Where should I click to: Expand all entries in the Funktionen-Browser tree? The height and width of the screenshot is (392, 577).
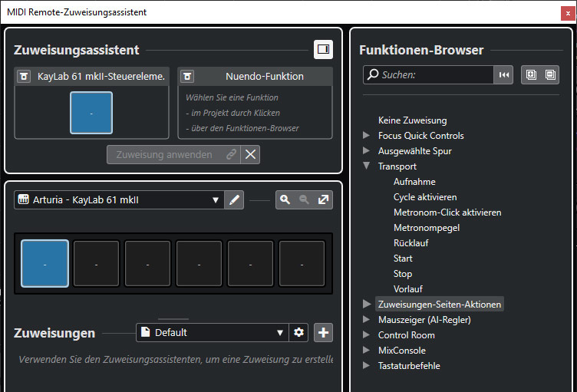coord(530,74)
